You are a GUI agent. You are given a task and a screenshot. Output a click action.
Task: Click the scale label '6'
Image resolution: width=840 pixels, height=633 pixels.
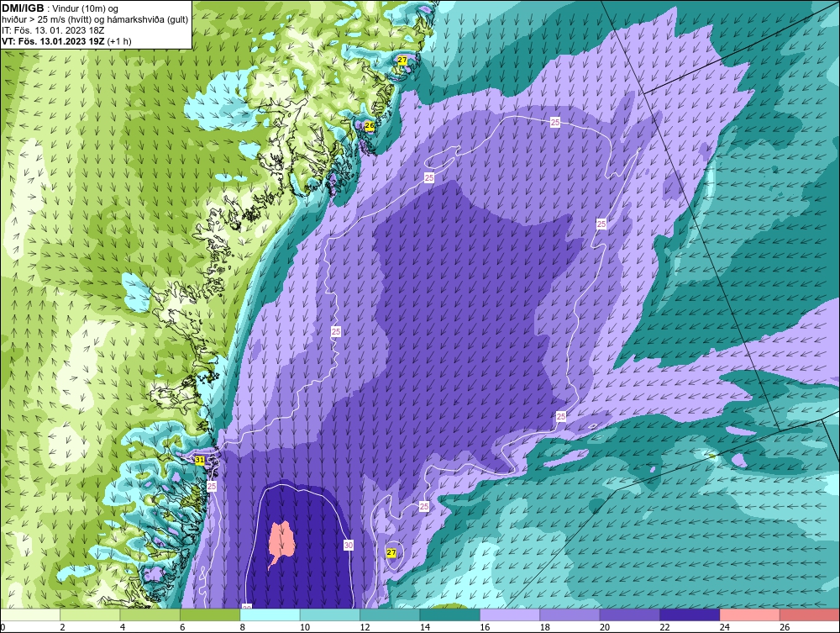tap(182, 628)
